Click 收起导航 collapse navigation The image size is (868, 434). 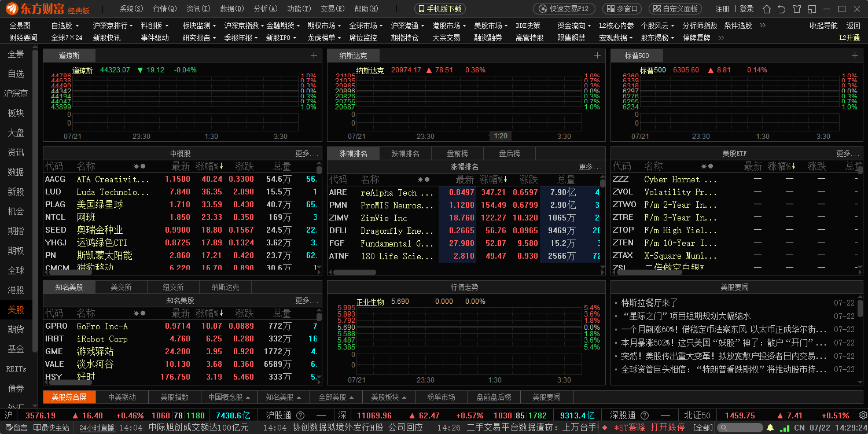823,25
